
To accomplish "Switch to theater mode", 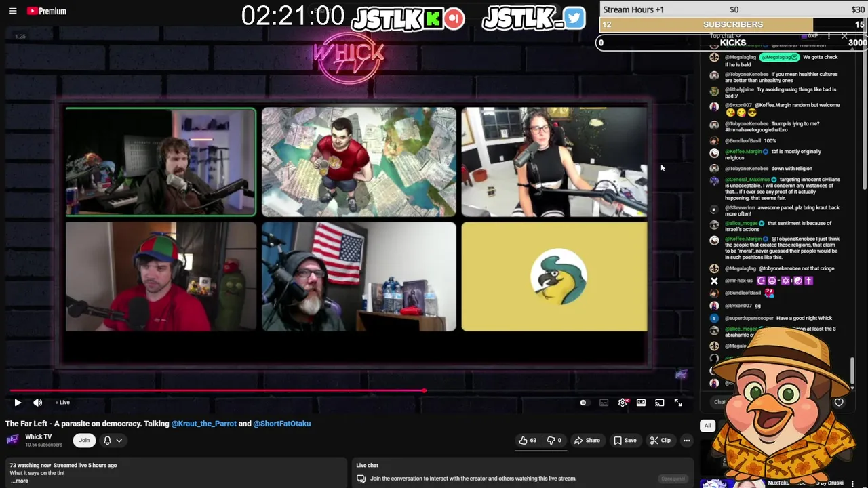I will pos(641,403).
